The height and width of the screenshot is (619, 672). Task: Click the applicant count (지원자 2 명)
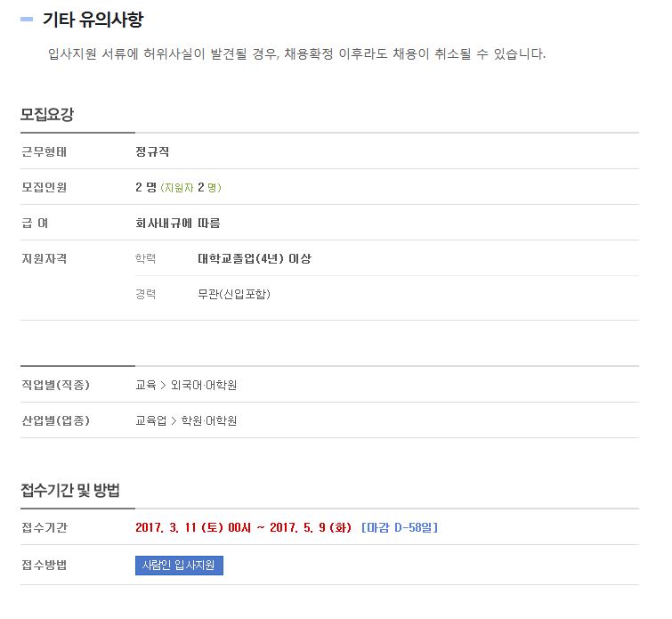click(x=190, y=187)
